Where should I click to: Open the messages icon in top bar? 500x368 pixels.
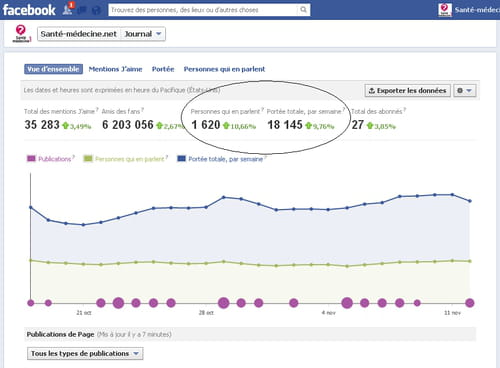[82, 10]
